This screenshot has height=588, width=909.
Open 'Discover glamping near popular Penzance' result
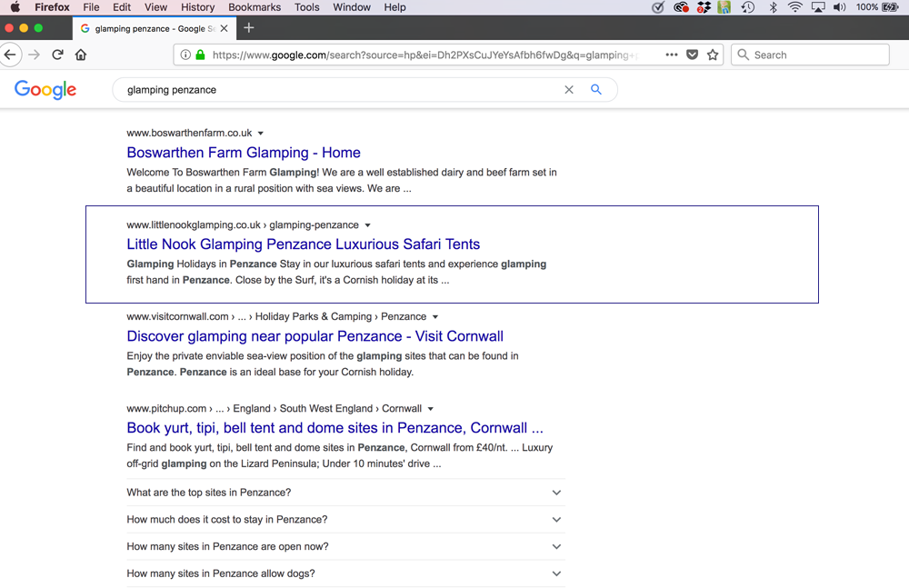(315, 336)
